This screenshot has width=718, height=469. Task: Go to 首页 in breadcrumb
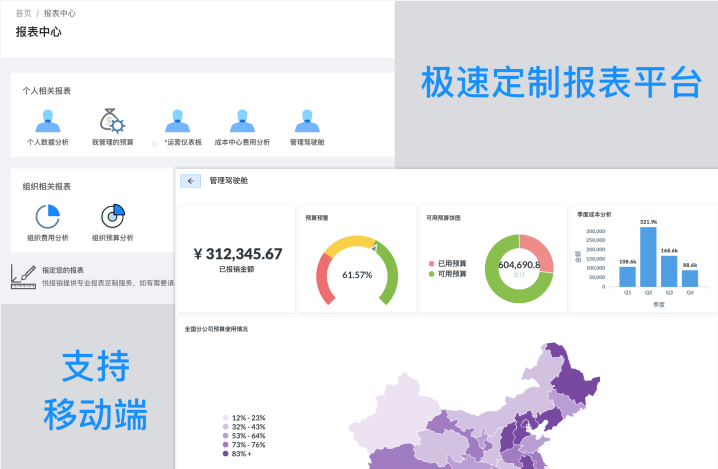pos(23,14)
